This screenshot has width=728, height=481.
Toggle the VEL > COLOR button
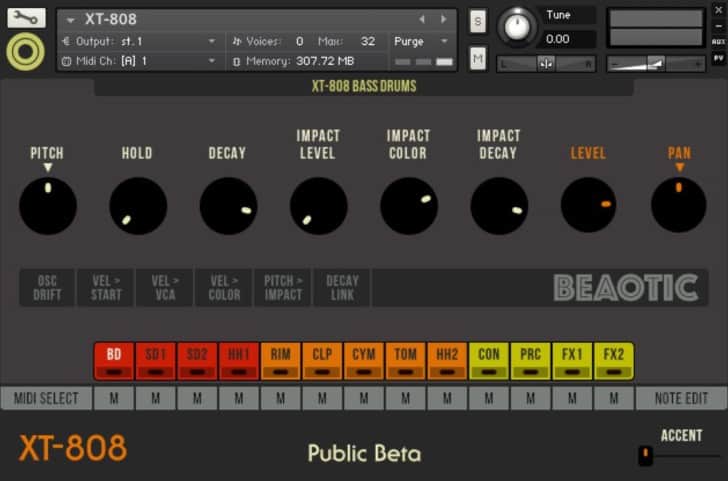(x=224, y=288)
